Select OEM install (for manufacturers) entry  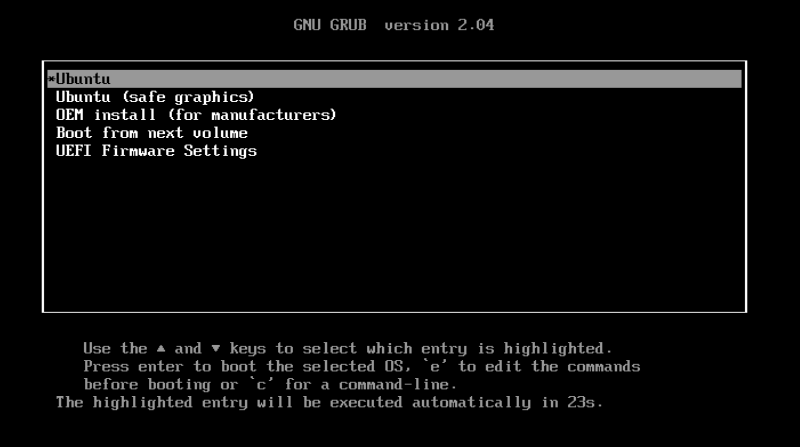pos(196,115)
